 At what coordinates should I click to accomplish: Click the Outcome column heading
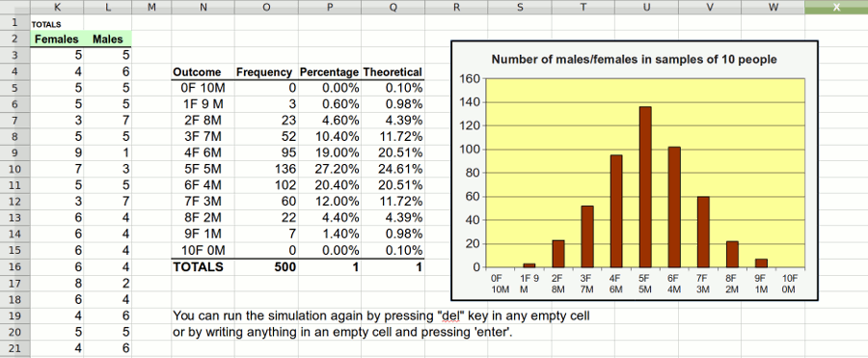[x=197, y=72]
